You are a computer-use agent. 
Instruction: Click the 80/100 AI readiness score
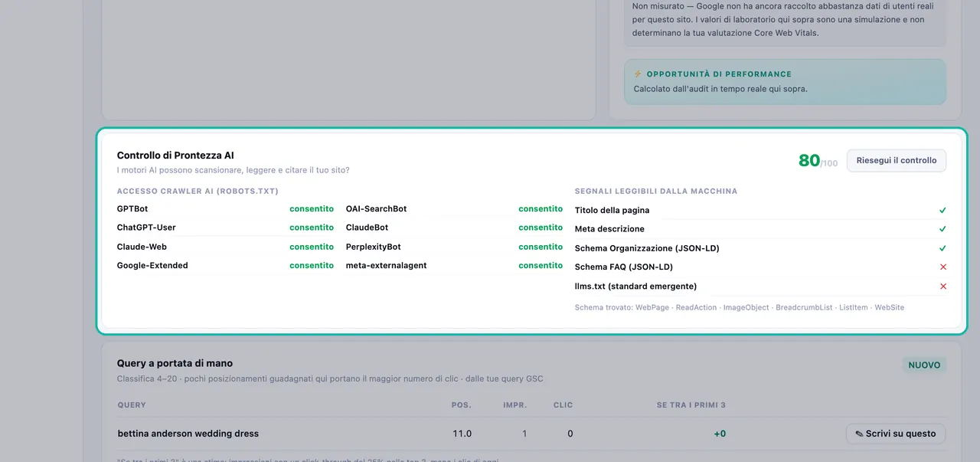click(x=818, y=161)
